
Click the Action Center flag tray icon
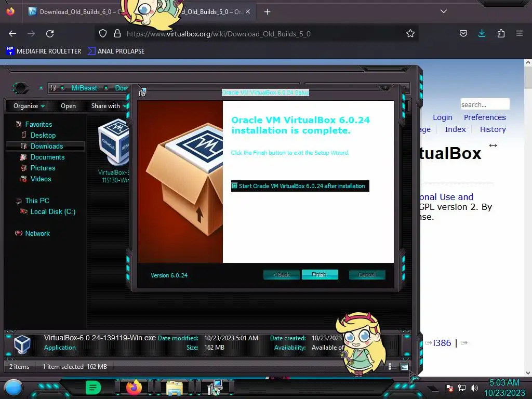(x=449, y=388)
